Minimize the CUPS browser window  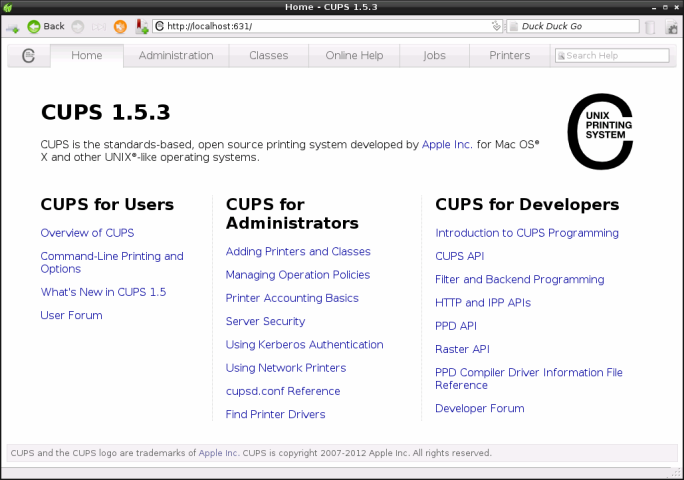[x=654, y=7]
